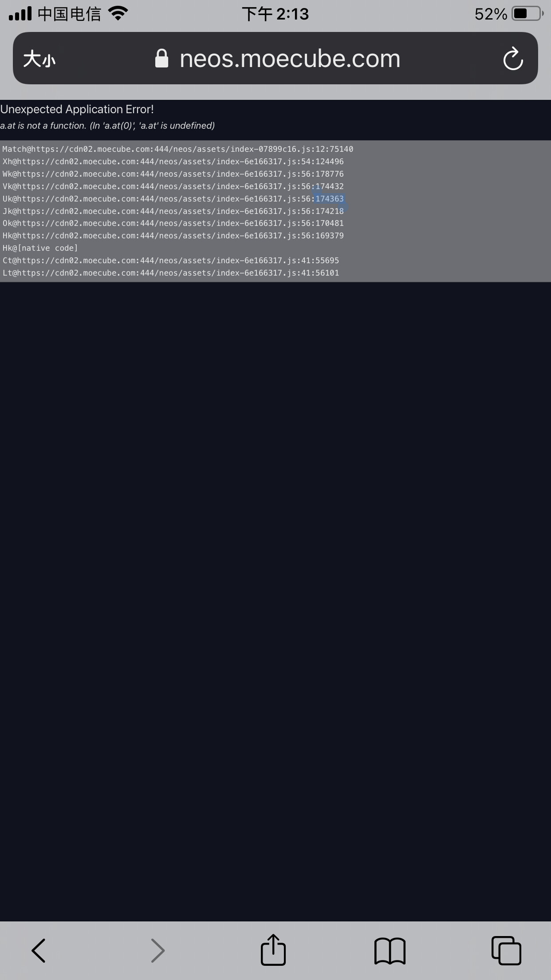
Task: Tap the Xh@ stack trace URL line
Action: coord(173,162)
